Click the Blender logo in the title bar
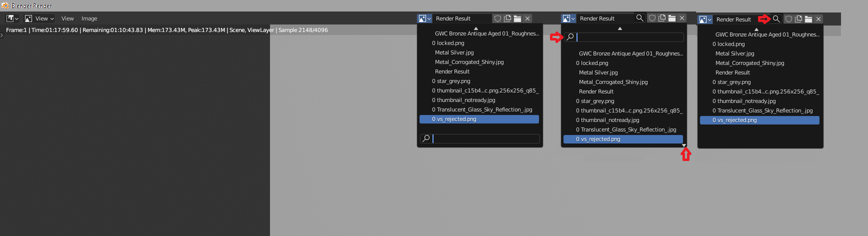Viewport: 868px width, 236px height. (5, 5)
